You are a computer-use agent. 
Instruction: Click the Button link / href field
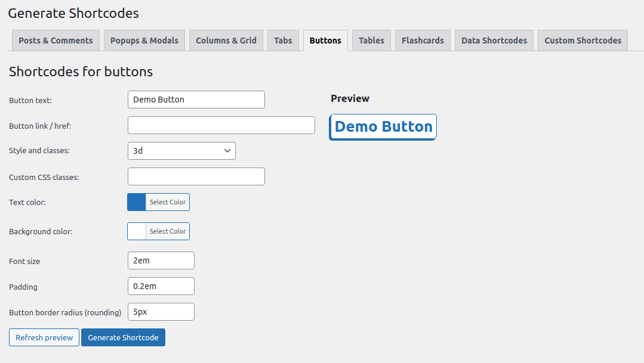pyautogui.click(x=221, y=125)
